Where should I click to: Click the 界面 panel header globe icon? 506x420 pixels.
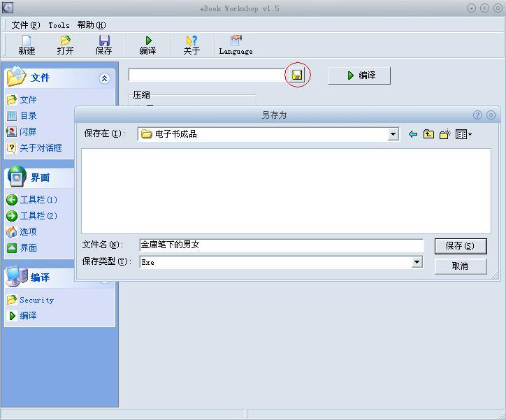[x=17, y=176]
